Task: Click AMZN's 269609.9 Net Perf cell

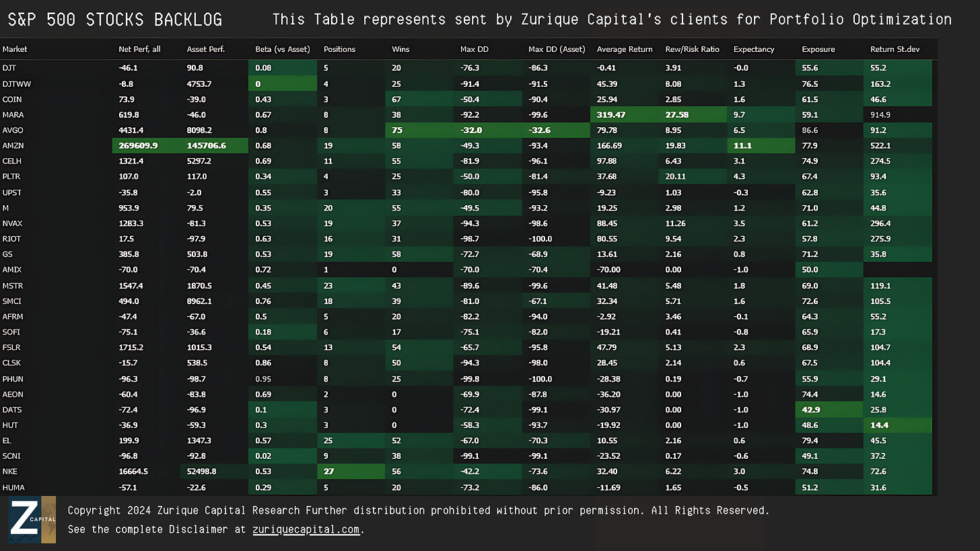Action: pos(146,145)
